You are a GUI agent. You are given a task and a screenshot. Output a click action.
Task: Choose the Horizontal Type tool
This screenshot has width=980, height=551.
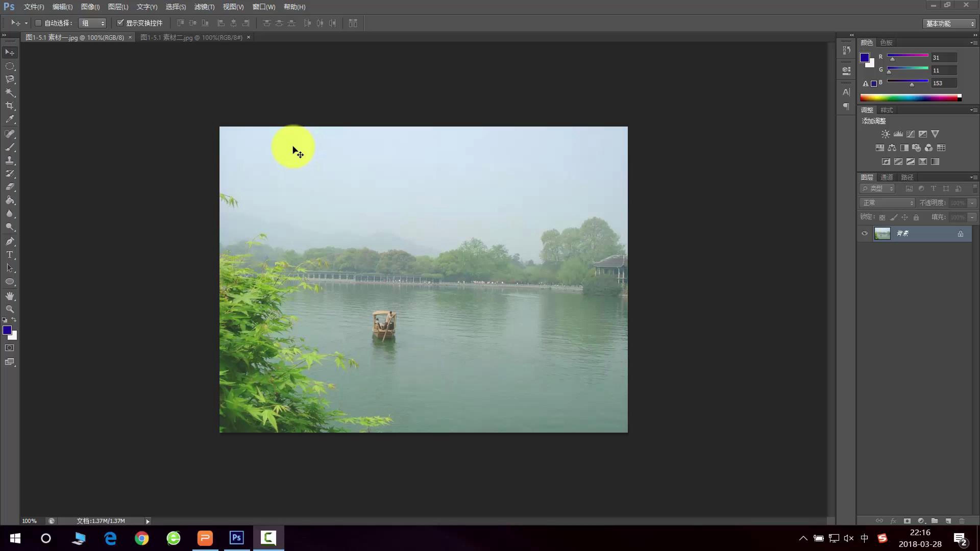click(x=10, y=254)
